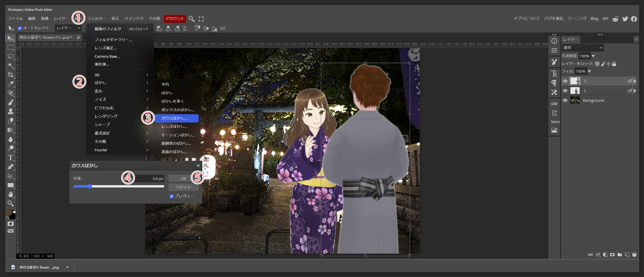This screenshot has height=277, width=644.
Task: Select the Magic Wand tool
Action: 11,66
